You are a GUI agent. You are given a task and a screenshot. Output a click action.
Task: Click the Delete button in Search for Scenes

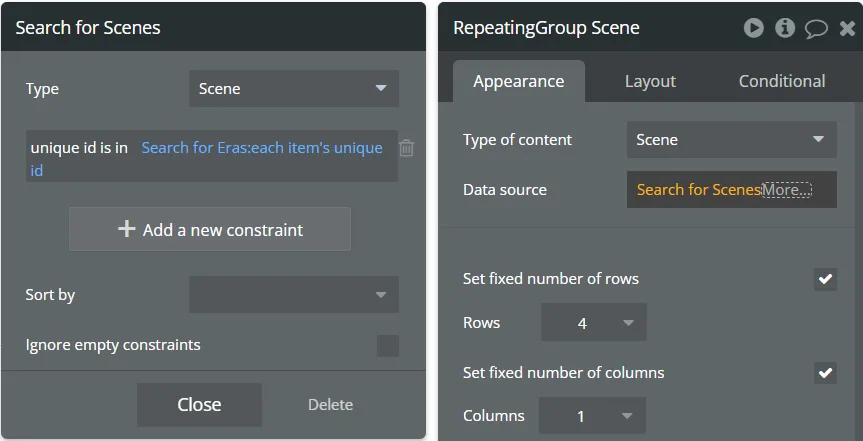[330, 405]
